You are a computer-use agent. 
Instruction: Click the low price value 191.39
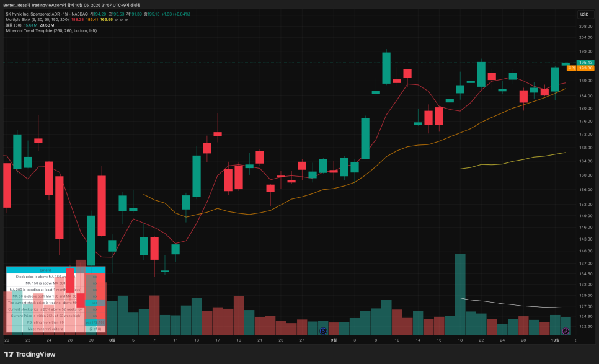(x=136, y=14)
